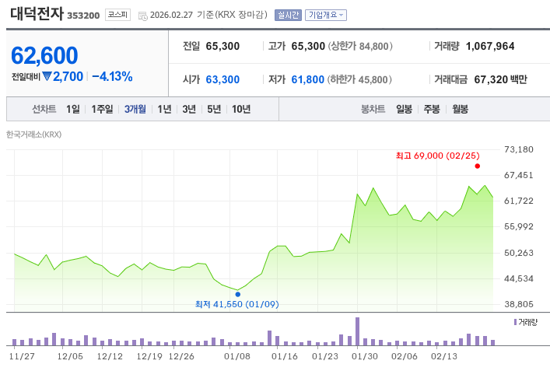The width and height of the screenshot is (550, 392).
Task: Open the 기업개요 dropdown
Action: 326,15
